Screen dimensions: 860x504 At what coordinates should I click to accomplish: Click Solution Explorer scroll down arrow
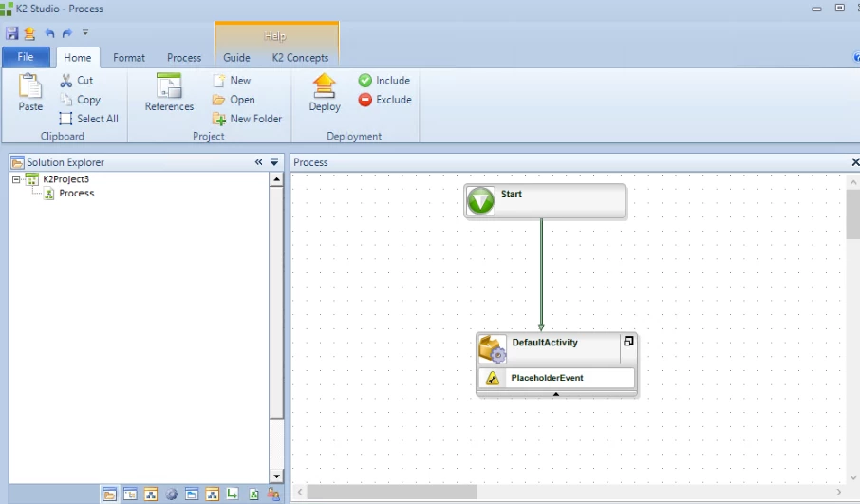click(276, 476)
